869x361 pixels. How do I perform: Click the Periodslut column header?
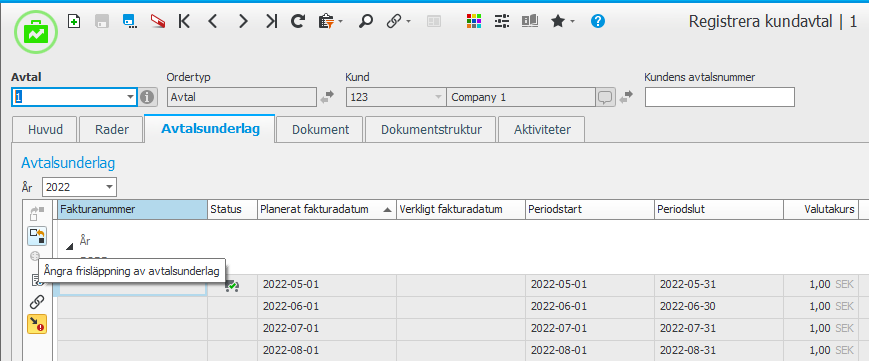[x=718, y=210]
